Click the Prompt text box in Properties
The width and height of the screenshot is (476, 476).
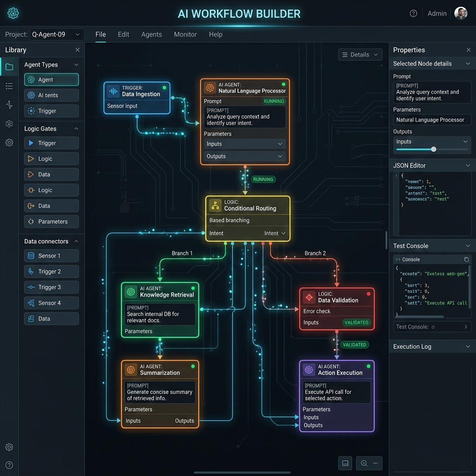pos(432,92)
